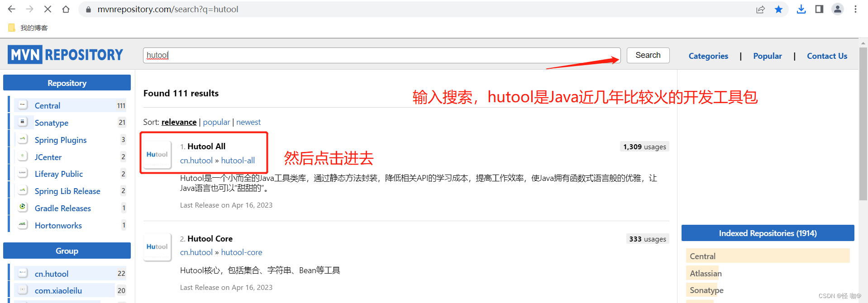Image resolution: width=868 pixels, height=303 pixels.
Task: Sort results by newest
Action: coord(248,122)
